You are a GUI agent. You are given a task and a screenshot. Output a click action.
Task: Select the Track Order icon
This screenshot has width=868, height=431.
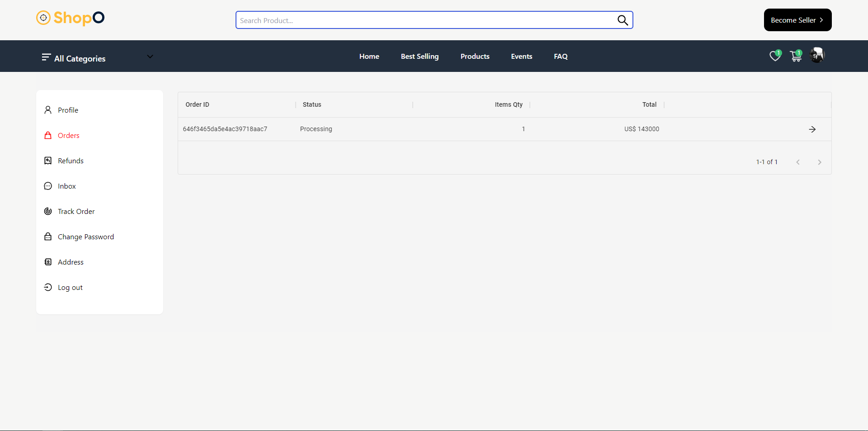coord(48,211)
